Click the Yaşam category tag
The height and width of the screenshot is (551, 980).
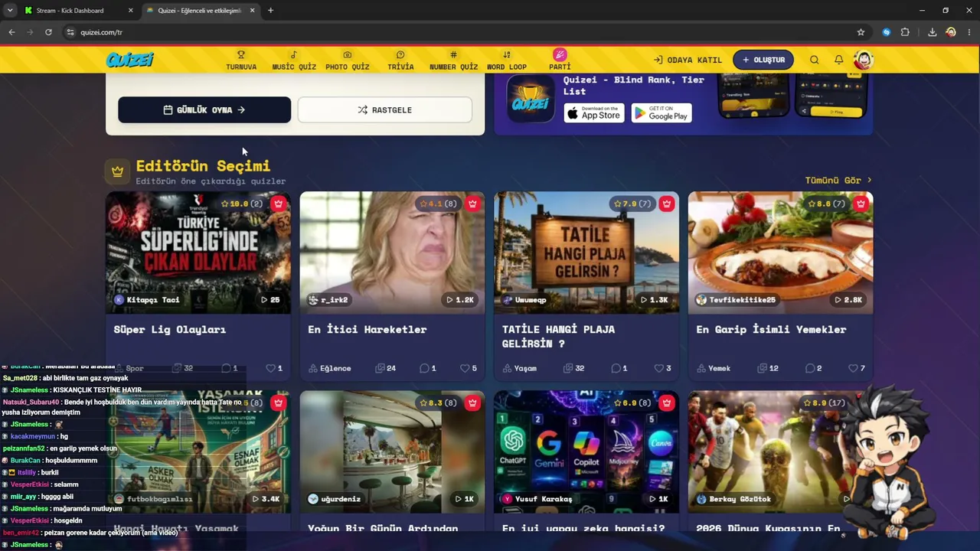pyautogui.click(x=519, y=368)
